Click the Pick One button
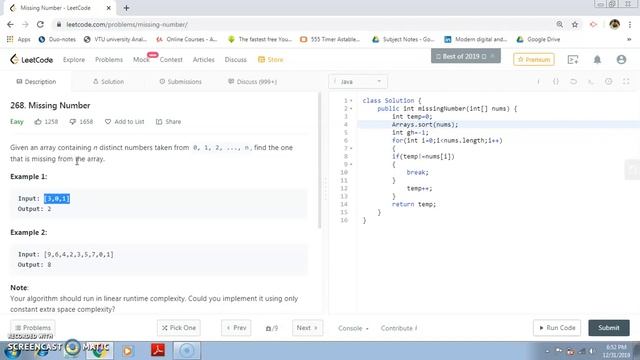Image resolution: width=640 pixels, height=360 pixels. 179,328
